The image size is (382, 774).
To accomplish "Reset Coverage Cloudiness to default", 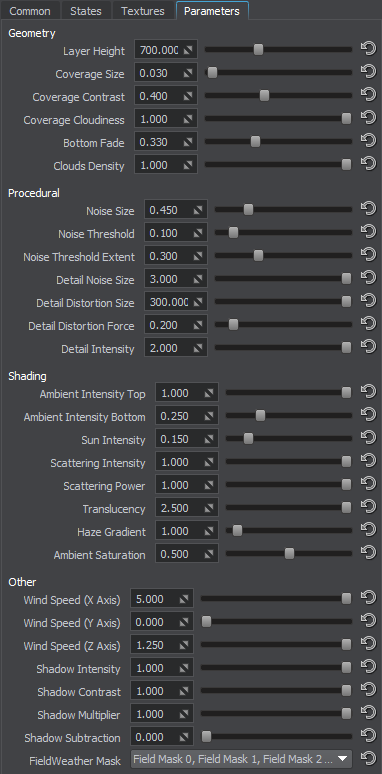I will point(368,118).
